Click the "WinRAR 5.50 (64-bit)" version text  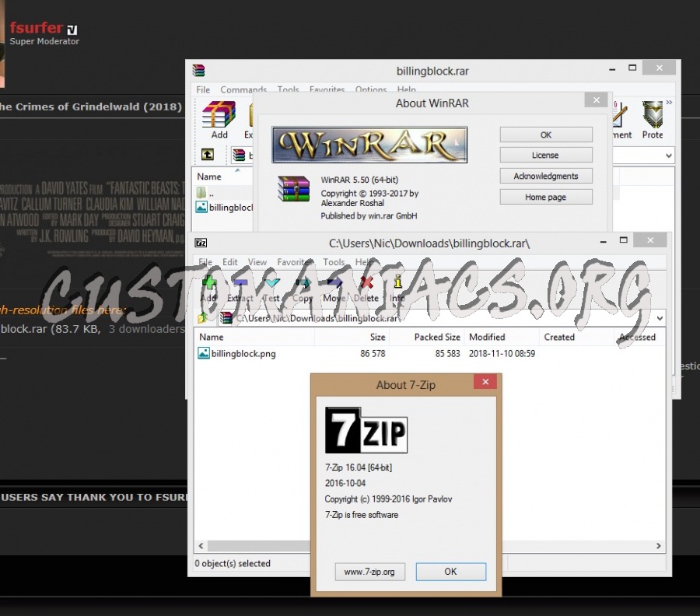point(359,180)
